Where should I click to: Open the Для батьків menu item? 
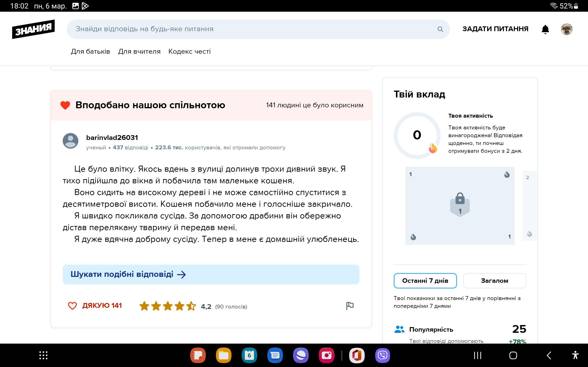tap(90, 51)
